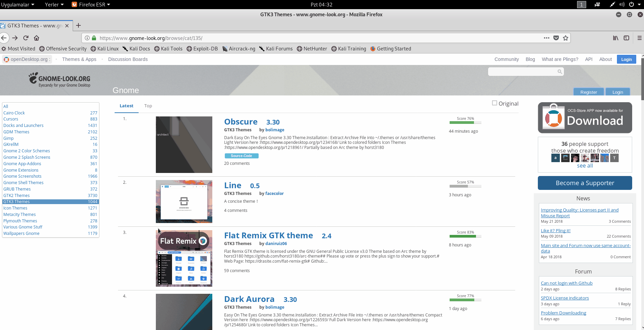Open the Getting Started Firefox bookmark
The height and width of the screenshot is (330, 644).
click(x=391, y=49)
